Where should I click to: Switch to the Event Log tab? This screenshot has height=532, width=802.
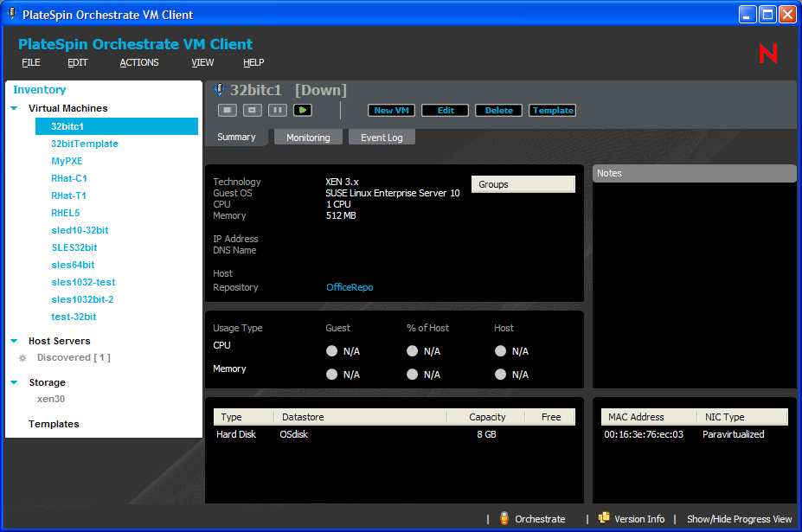pos(382,138)
